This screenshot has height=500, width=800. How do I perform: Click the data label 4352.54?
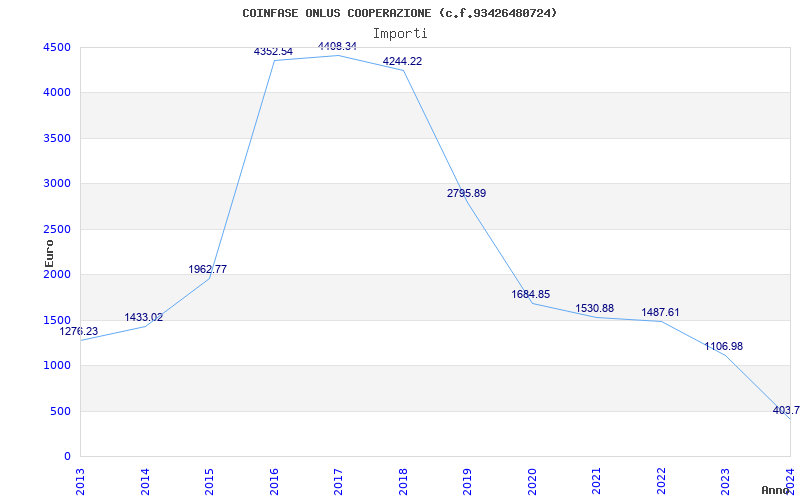coord(273,52)
